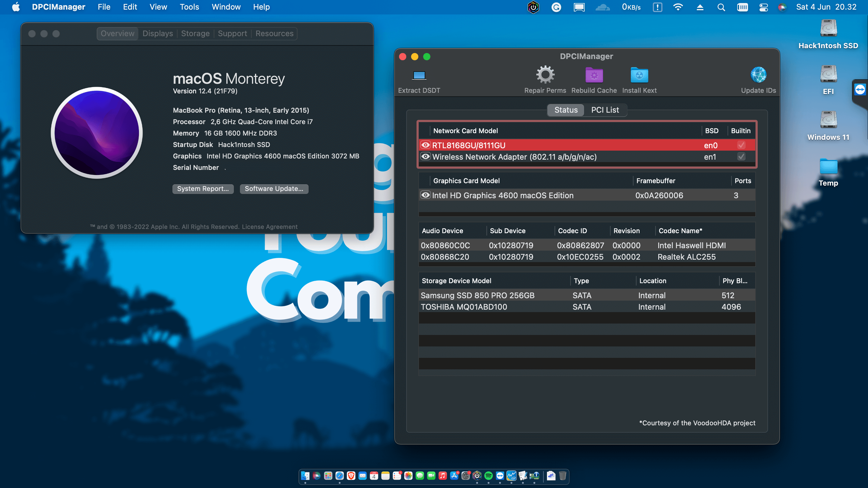Select Samsung SSD 850 PRO 256GB row
The width and height of the screenshot is (868, 488).
tap(587, 295)
